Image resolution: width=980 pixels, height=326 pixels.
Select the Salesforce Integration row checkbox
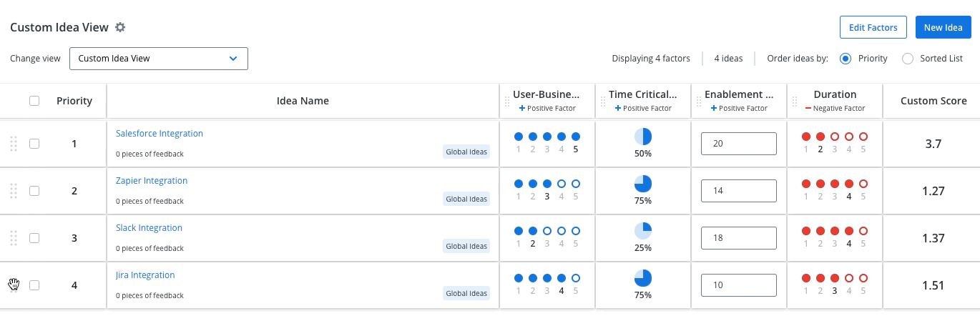(x=34, y=144)
